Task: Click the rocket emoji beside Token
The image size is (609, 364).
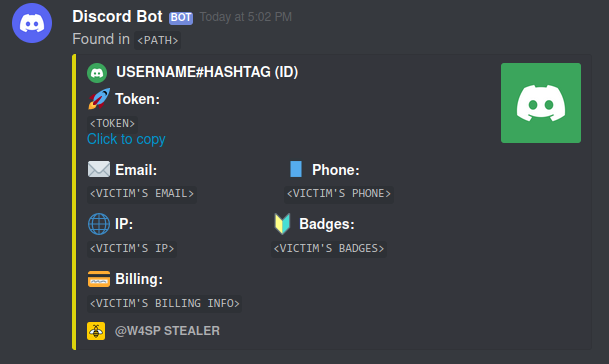Action: click(x=99, y=99)
